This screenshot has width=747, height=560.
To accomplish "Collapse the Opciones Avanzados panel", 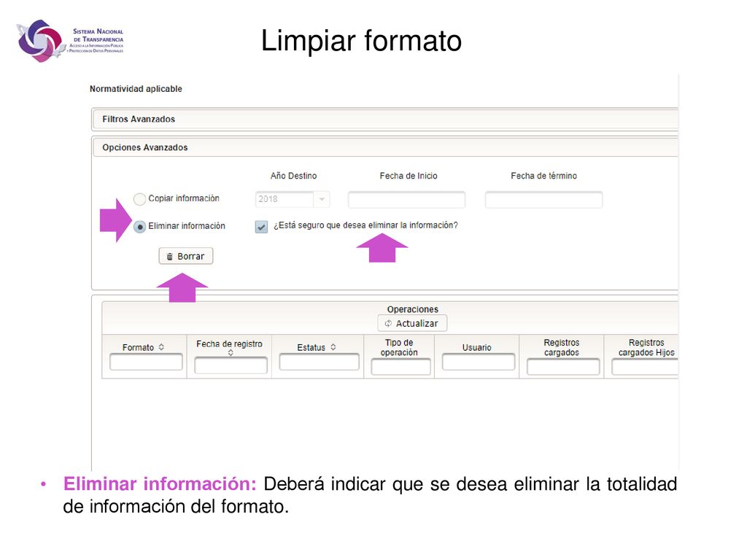I will [x=384, y=147].
